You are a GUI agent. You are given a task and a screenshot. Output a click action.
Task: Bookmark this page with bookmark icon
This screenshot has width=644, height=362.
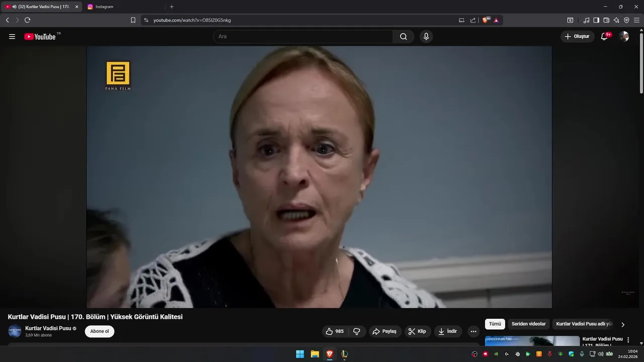(133, 20)
